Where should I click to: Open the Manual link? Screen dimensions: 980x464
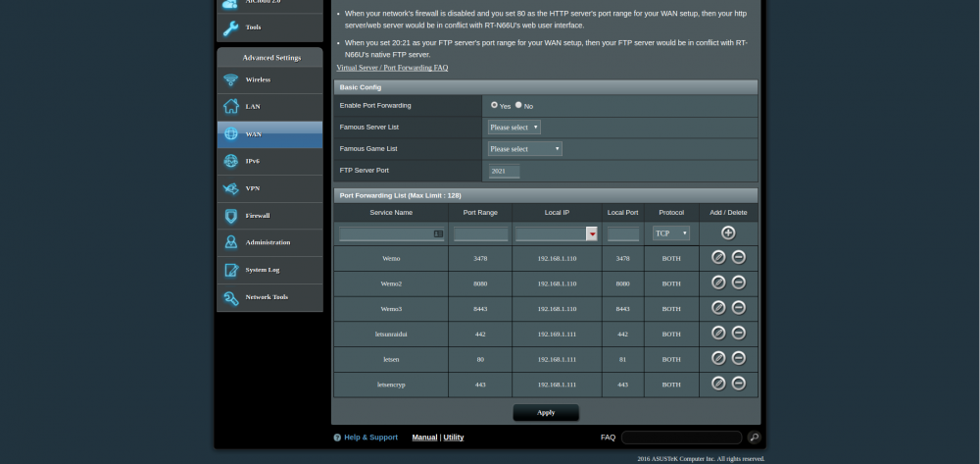pos(424,438)
